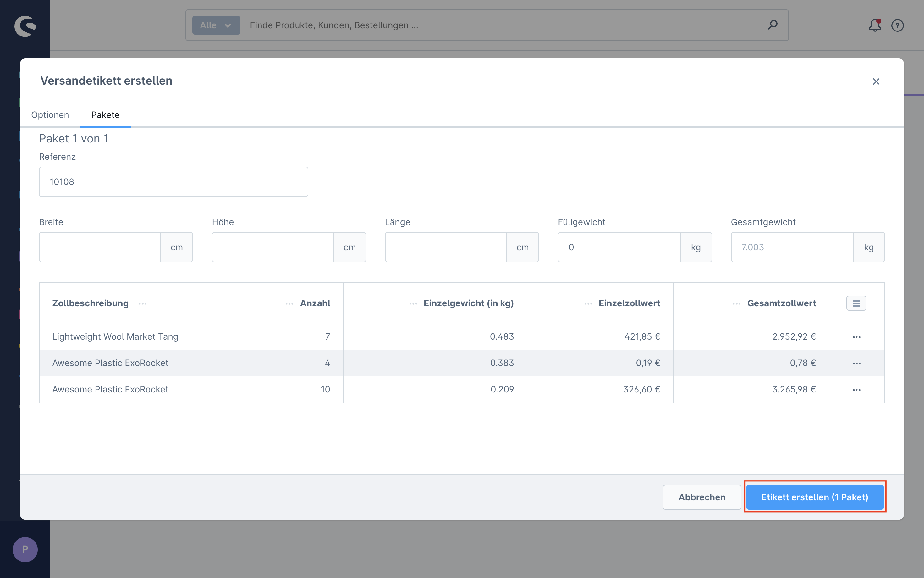Screen dimensions: 924x578
Task: Open the user avatar P
Action: [x=25, y=549]
